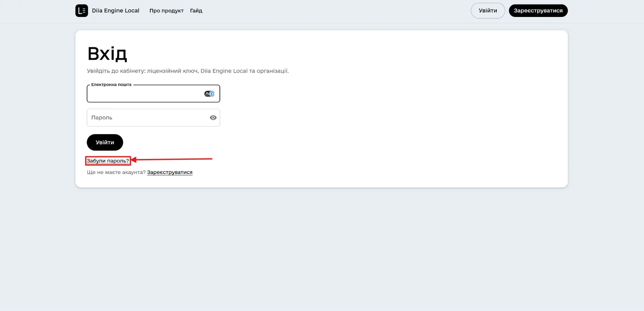
Task: Click the Diia Engine Local logo icon
Action: pyautogui.click(x=81, y=11)
